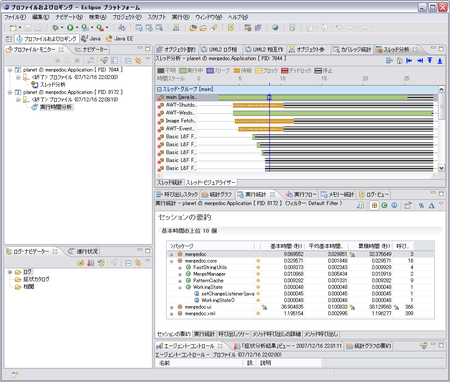
Task: Click the blue time marker on thread timeline
Action: tap(269, 97)
